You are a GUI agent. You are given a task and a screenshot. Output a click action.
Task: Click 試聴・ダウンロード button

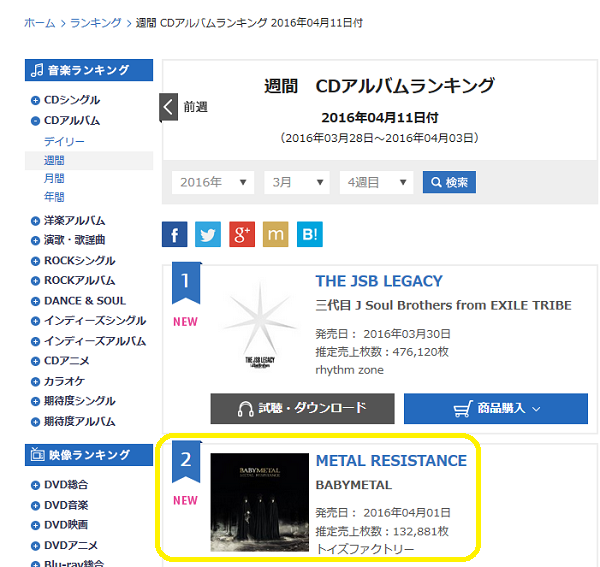(x=302, y=409)
